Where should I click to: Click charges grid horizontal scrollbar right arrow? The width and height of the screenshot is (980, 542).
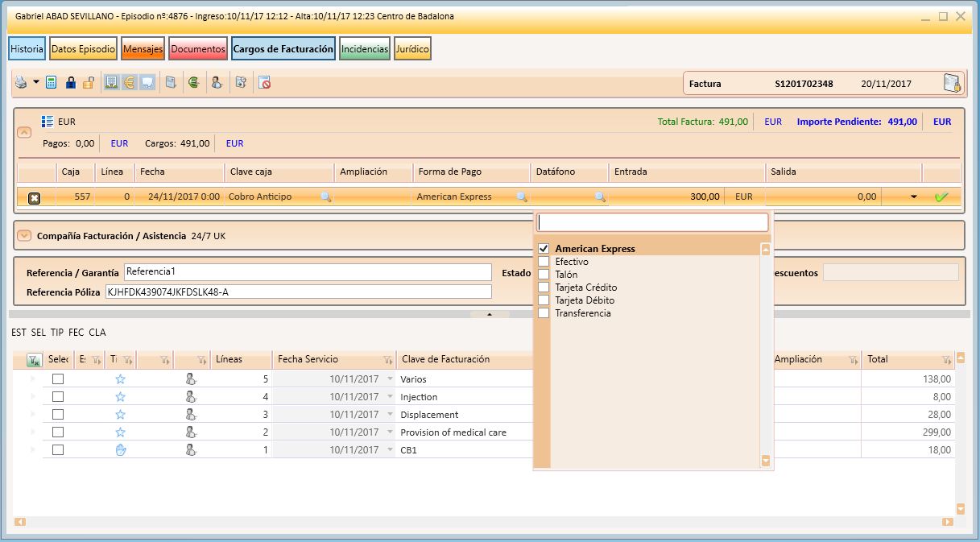(x=948, y=522)
